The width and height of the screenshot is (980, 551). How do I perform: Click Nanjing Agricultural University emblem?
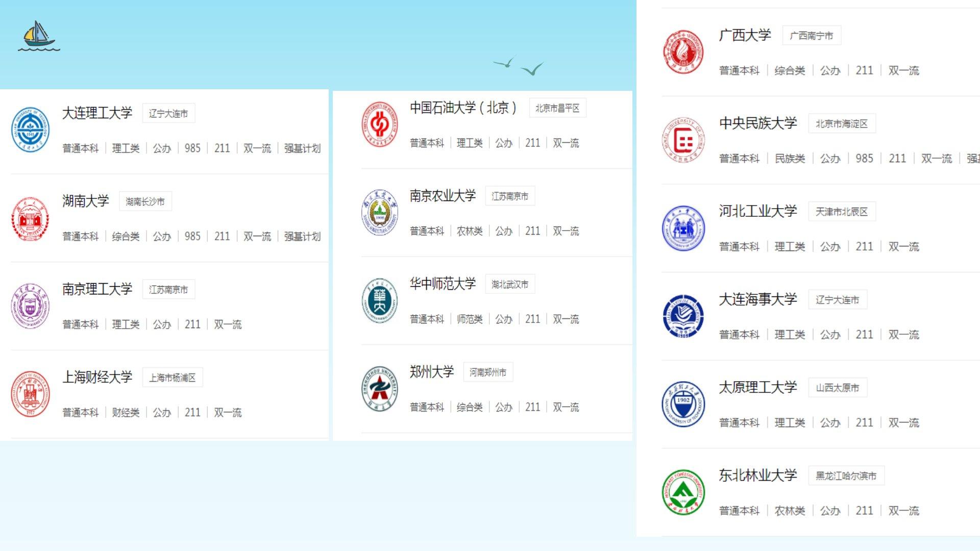pos(379,213)
